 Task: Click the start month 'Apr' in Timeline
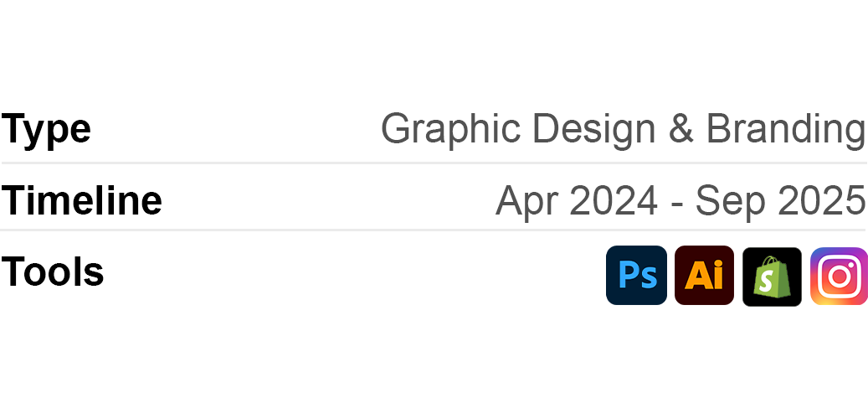(x=526, y=201)
